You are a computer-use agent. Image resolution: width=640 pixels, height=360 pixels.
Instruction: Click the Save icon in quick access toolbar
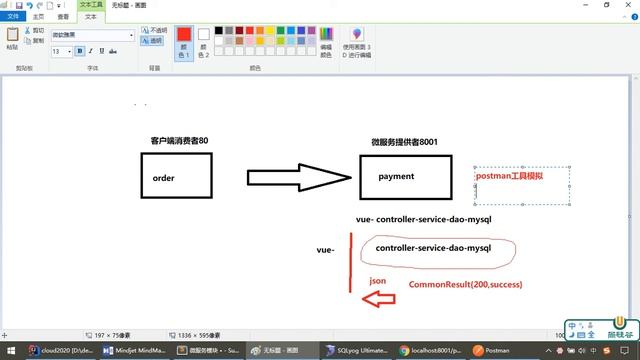point(19,6)
